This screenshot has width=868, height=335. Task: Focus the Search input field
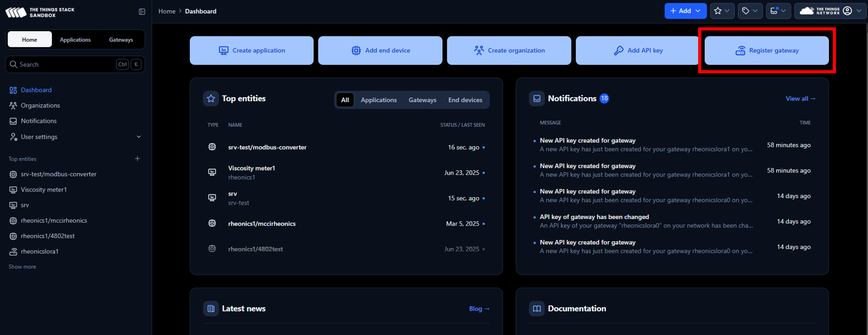(x=75, y=65)
